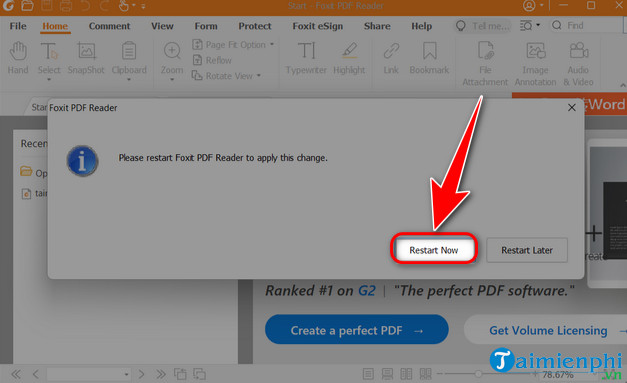
Task: Click the Restart Now button
Action: (434, 250)
